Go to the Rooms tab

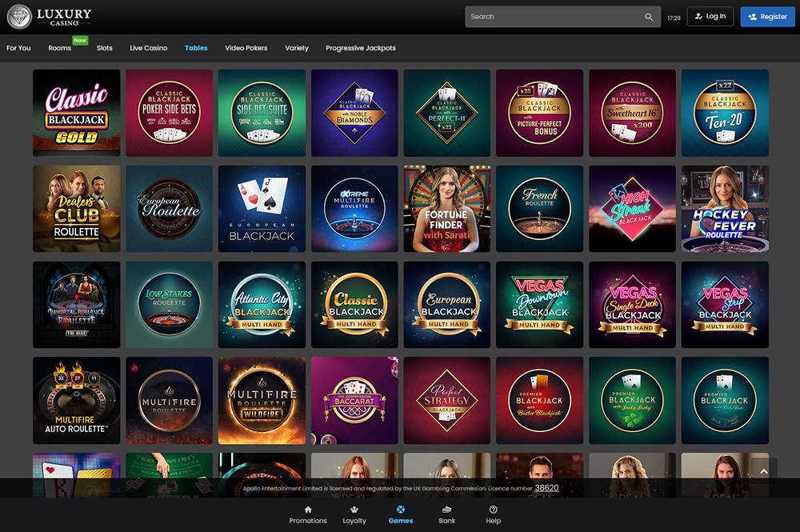60,48
